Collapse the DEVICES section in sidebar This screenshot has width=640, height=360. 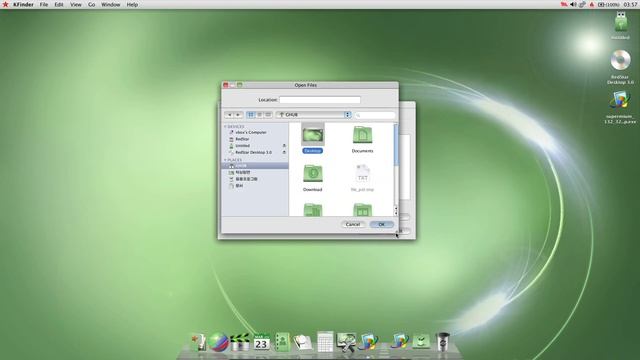[225, 127]
